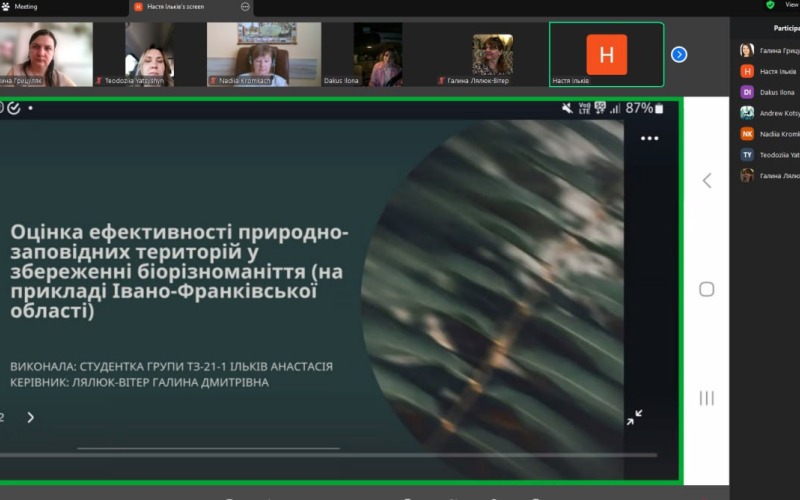Viewport: 800px width, 500px height.
Task: Select Nadia Kromkach video thumbnail
Action: click(264, 54)
